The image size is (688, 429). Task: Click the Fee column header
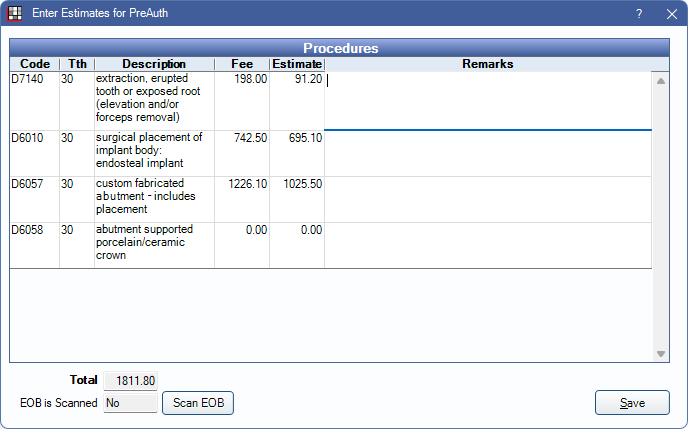(241, 64)
